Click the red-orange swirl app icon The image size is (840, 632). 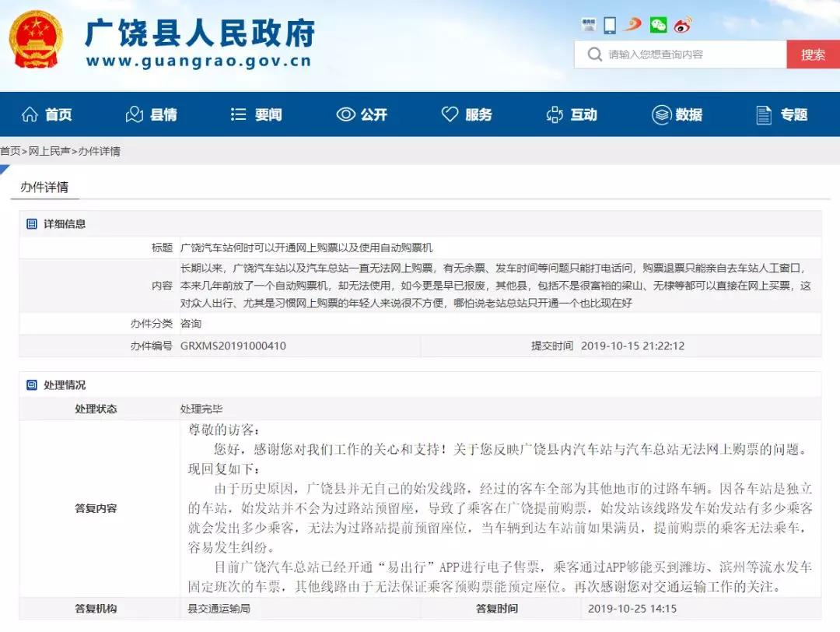click(x=633, y=25)
